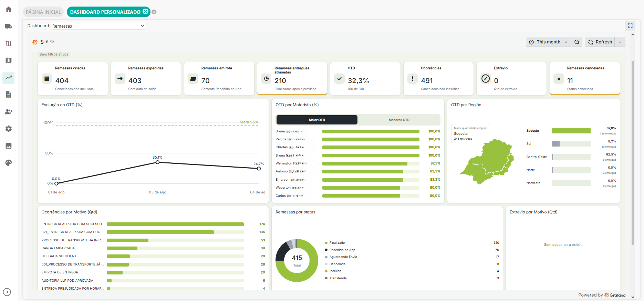Viewport: 644px width, 301px height.
Task: Click the Refresh button
Action: tap(600, 42)
